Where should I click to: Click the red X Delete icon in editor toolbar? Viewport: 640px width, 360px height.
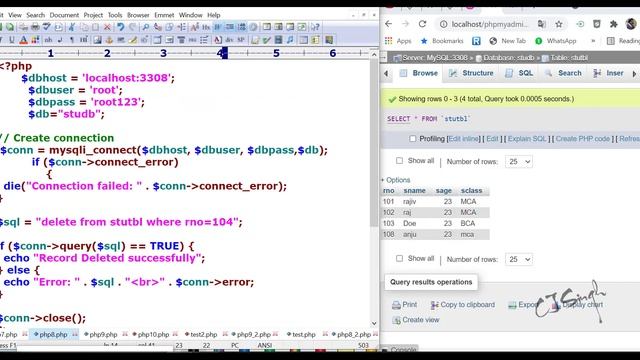pos(107,27)
